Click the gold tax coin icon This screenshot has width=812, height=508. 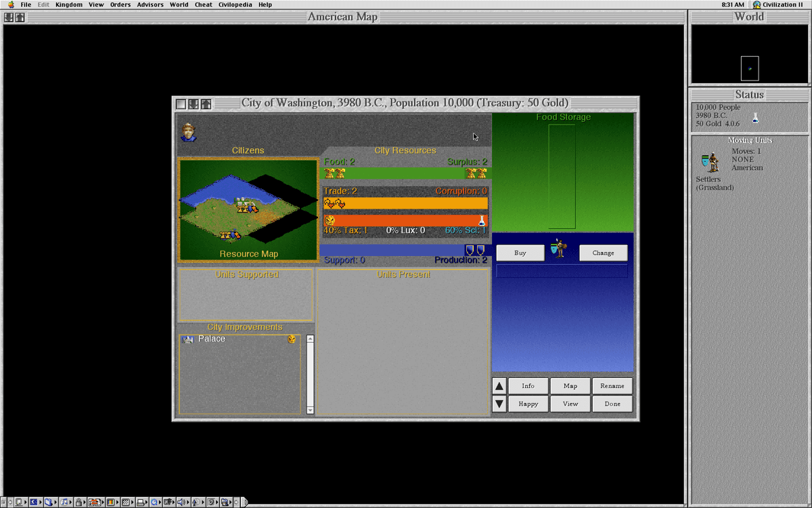click(x=330, y=221)
